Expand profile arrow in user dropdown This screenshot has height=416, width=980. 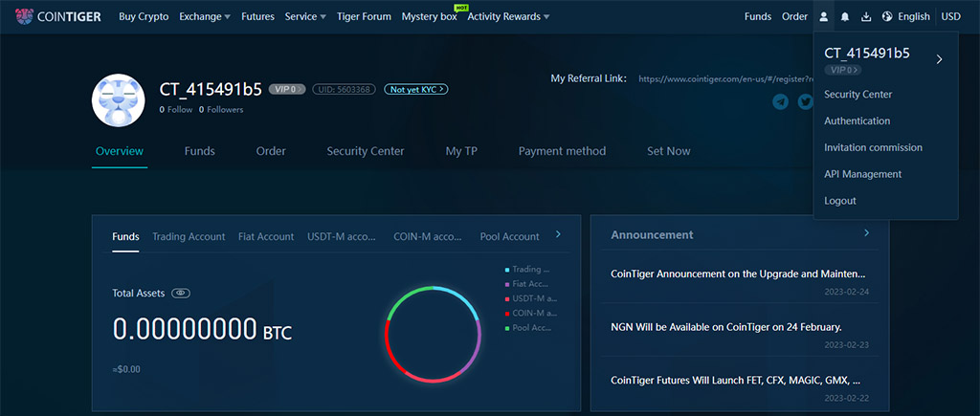click(939, 59)
